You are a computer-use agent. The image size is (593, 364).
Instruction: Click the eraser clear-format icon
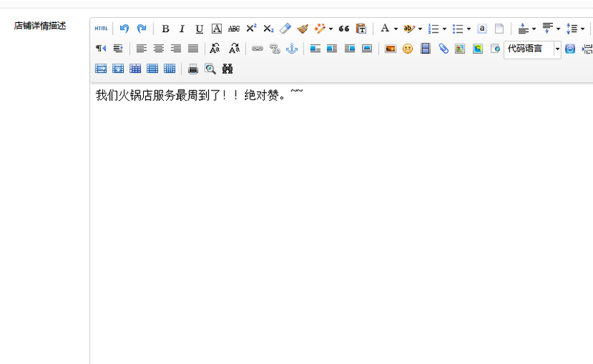click(x=285, y=29)
